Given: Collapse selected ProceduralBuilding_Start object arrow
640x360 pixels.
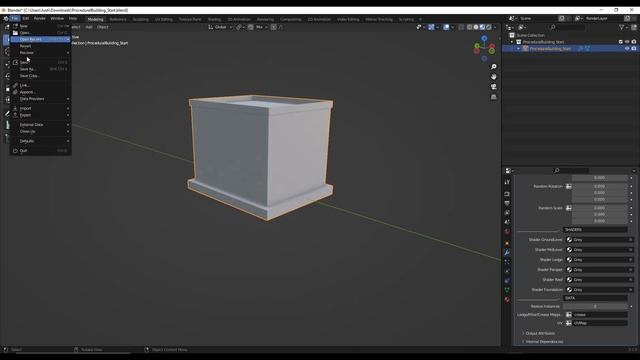Looking at the screenshot, I should tap(519, 49).
